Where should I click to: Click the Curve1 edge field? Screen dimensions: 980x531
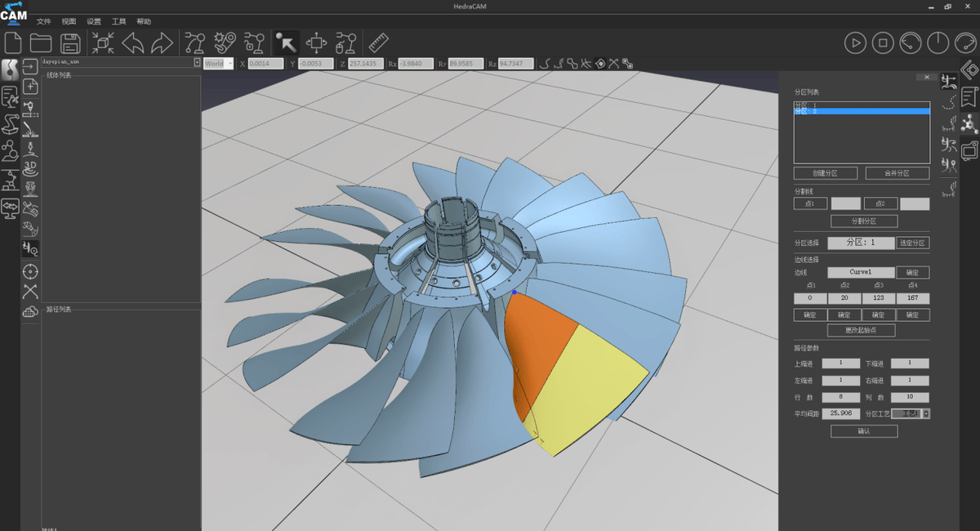(x=861, y=273)
